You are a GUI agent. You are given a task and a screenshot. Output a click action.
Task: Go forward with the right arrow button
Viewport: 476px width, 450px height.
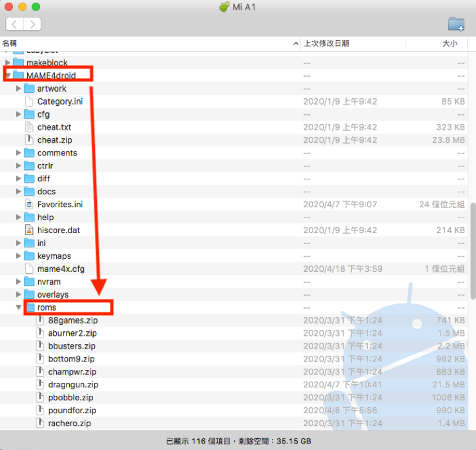[x=32, y=24]
